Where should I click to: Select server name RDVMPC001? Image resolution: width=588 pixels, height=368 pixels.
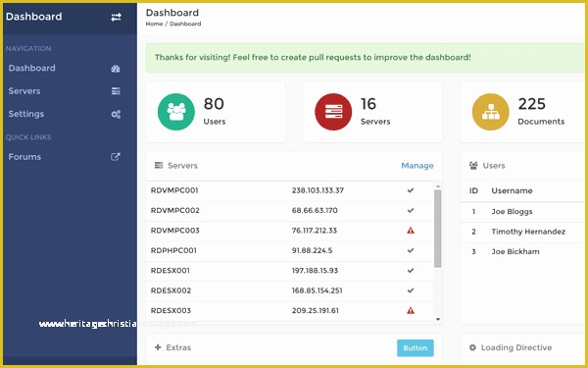pos(174,190)
